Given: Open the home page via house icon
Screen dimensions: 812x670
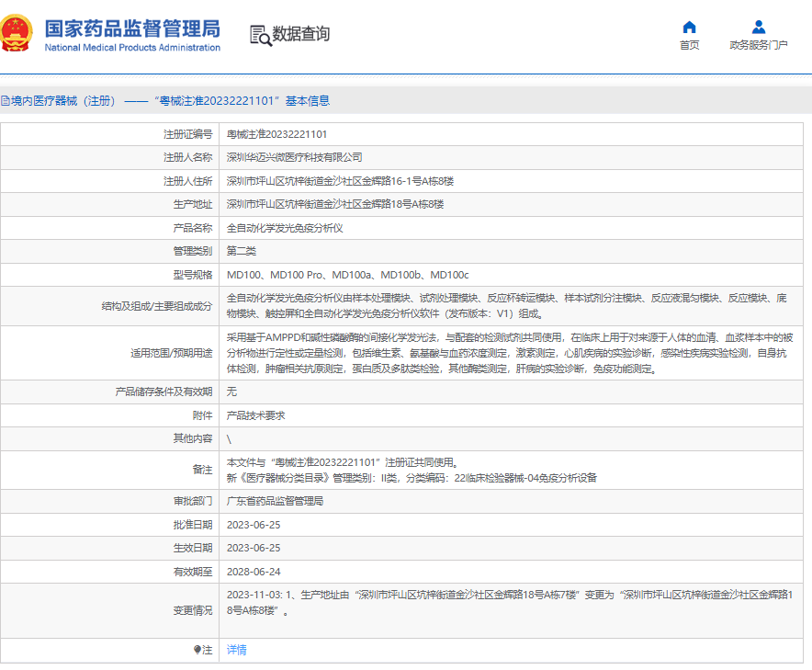Looking at the screenshot, I should point(689,27).
